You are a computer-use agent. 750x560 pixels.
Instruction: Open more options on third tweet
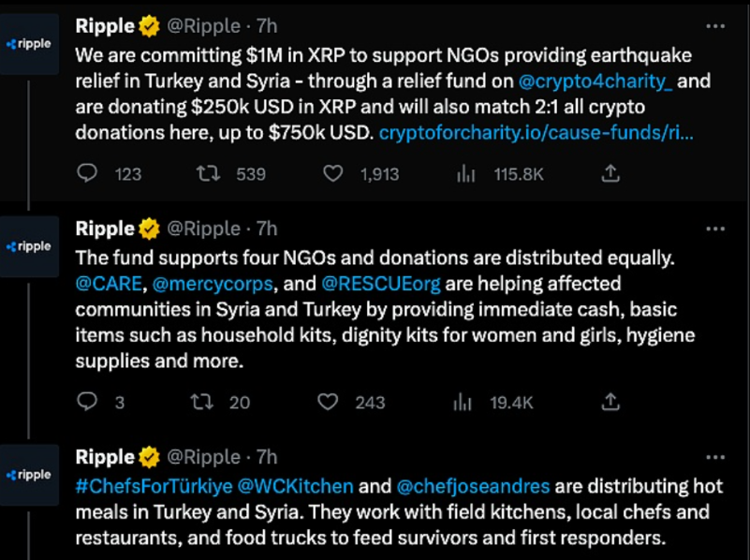714,457
